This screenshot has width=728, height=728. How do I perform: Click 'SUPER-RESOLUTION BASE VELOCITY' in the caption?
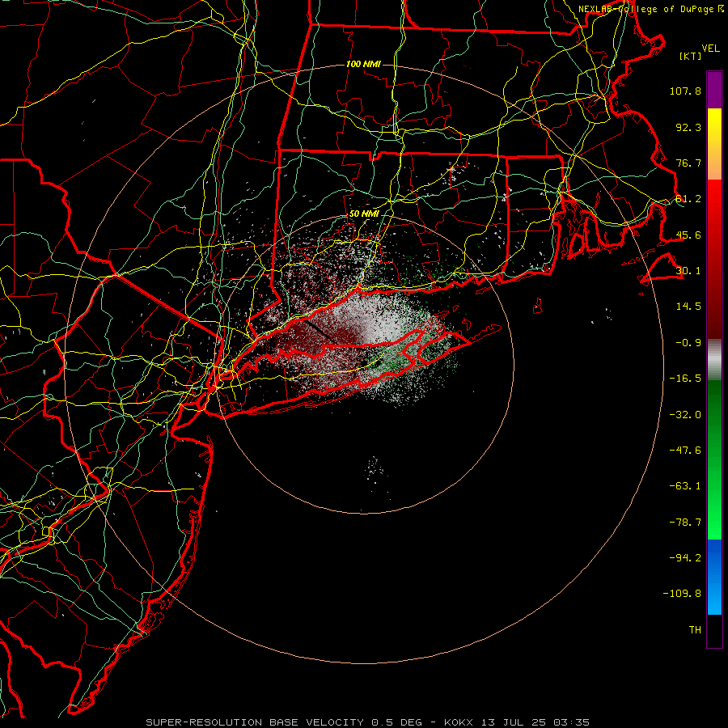coord(255,722)
